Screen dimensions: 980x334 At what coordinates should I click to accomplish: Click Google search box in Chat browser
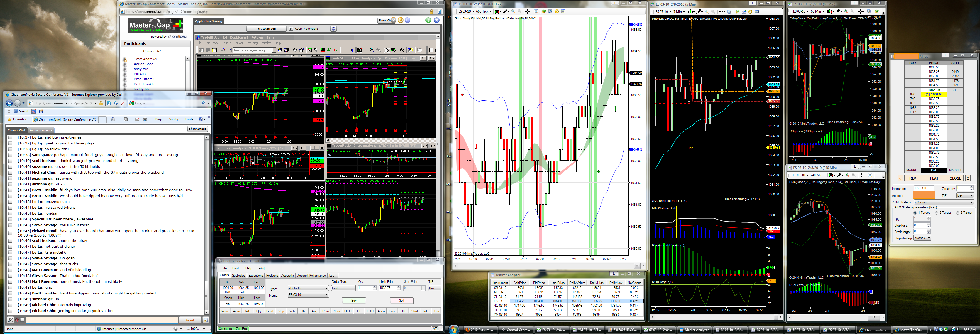click(x=170, y=103)
